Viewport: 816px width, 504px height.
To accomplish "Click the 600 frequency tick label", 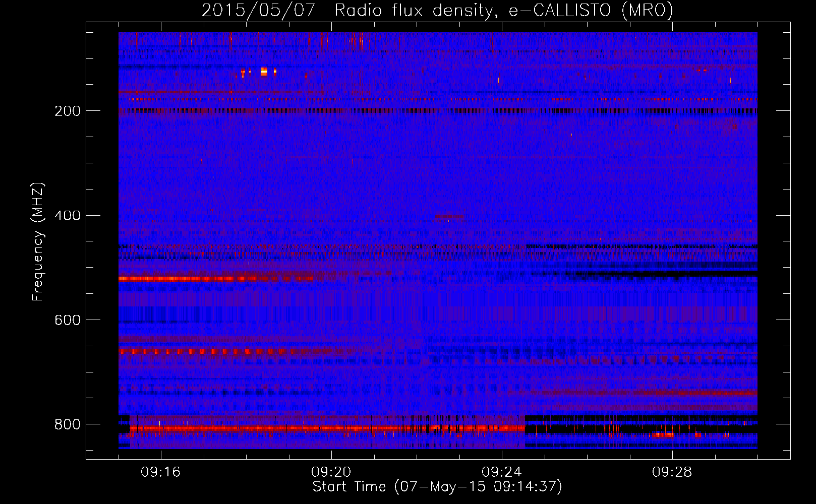I will pos(68,320).
